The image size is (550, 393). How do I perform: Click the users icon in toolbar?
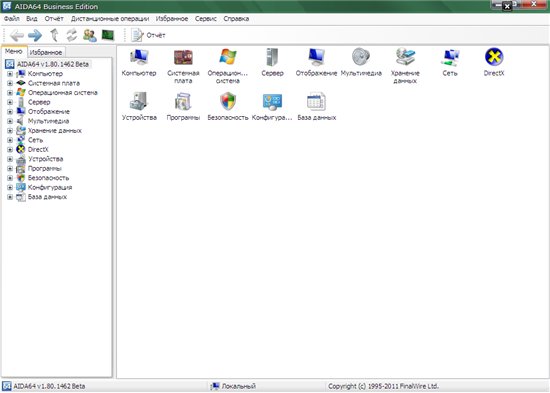90,35
